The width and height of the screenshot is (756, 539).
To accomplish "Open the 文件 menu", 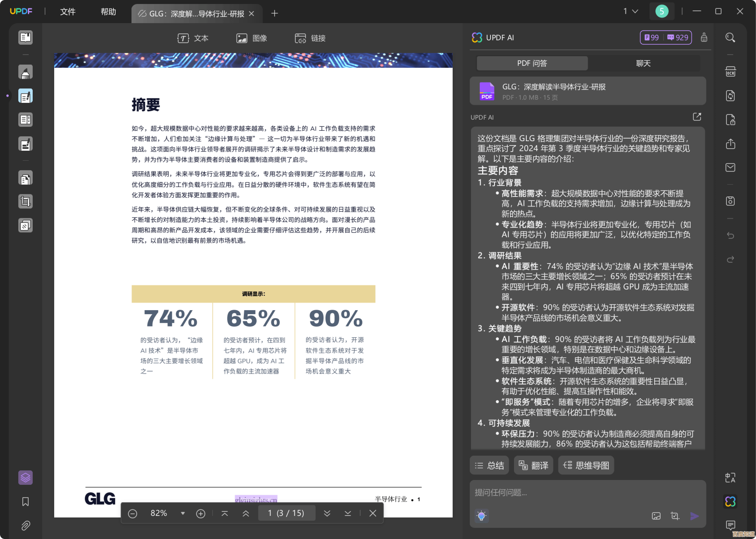I will 68,12.
